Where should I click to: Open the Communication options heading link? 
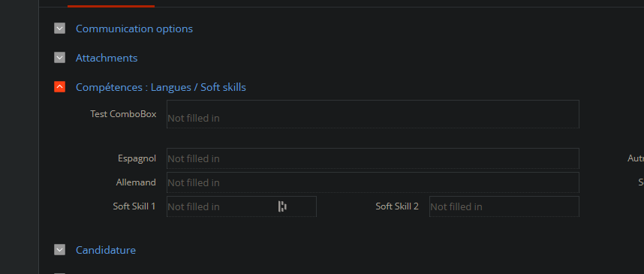pyautogui.click(x=134, y=29)
